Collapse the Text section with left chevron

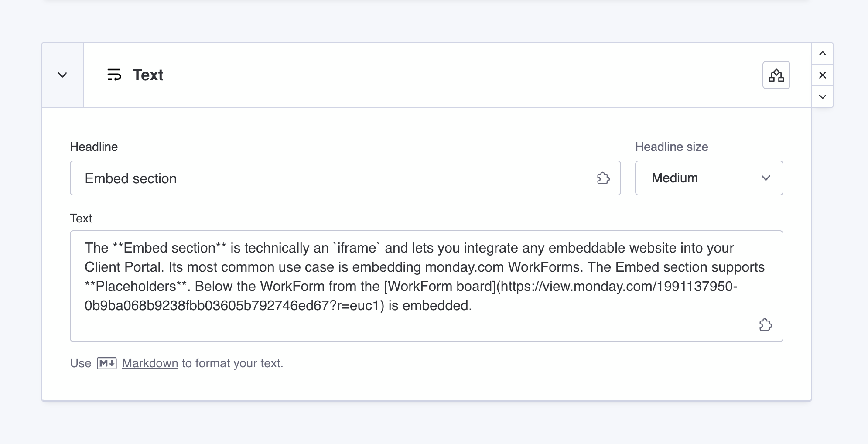tap(62, 75)
